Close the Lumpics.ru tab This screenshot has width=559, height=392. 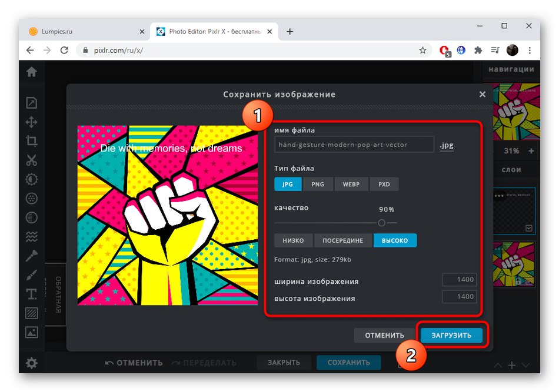(142, 32)
